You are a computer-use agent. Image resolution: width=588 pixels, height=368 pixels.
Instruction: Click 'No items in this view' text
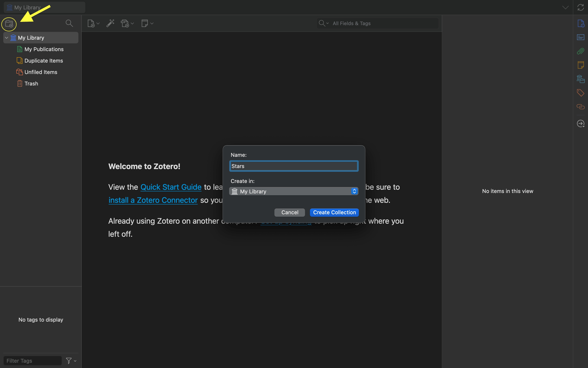[x=508, y=191]
